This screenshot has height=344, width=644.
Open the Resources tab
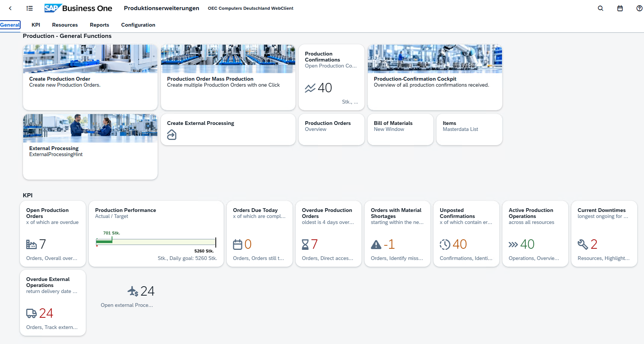coord(65,25)
